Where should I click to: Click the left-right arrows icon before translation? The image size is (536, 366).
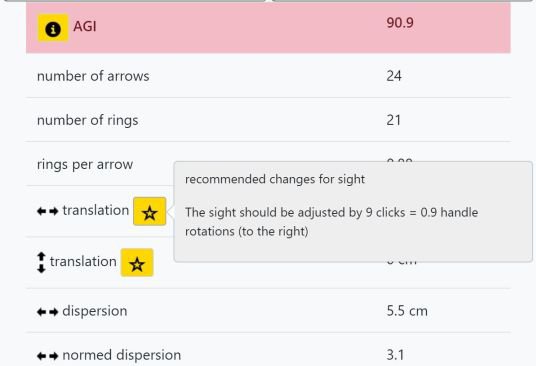(x=48, y=211)
